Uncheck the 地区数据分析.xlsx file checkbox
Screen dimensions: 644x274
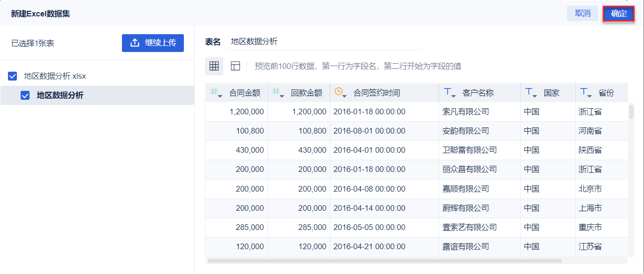tap(13, 76)
